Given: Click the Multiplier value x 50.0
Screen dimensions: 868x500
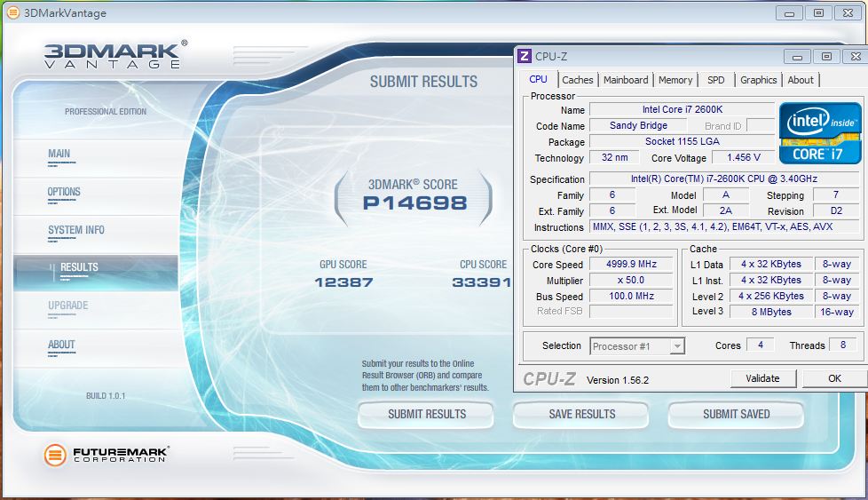Looking at the screenshot, I should 631,280.
